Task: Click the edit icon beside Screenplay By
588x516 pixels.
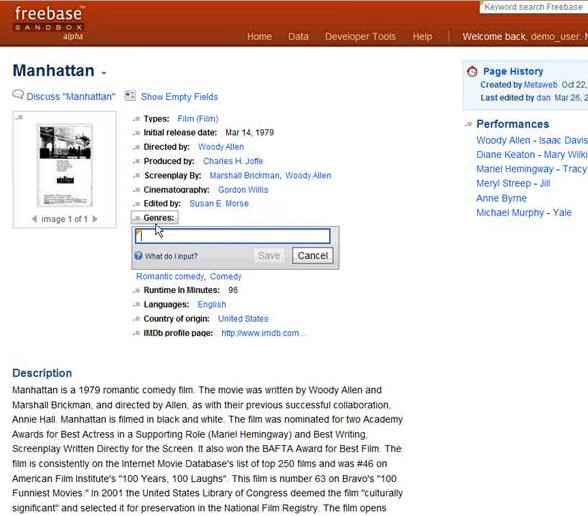Action: pos(136,176)
